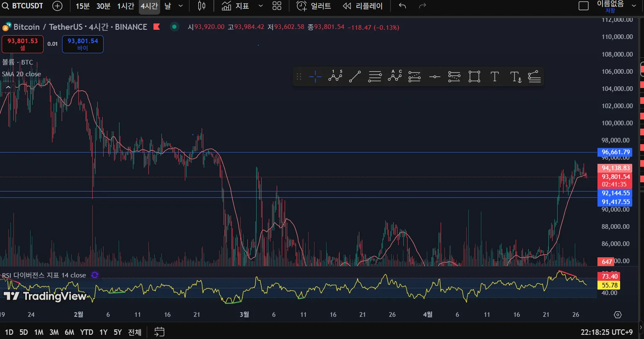
Task: Select the trend line drawing tool
Action: 355,77
